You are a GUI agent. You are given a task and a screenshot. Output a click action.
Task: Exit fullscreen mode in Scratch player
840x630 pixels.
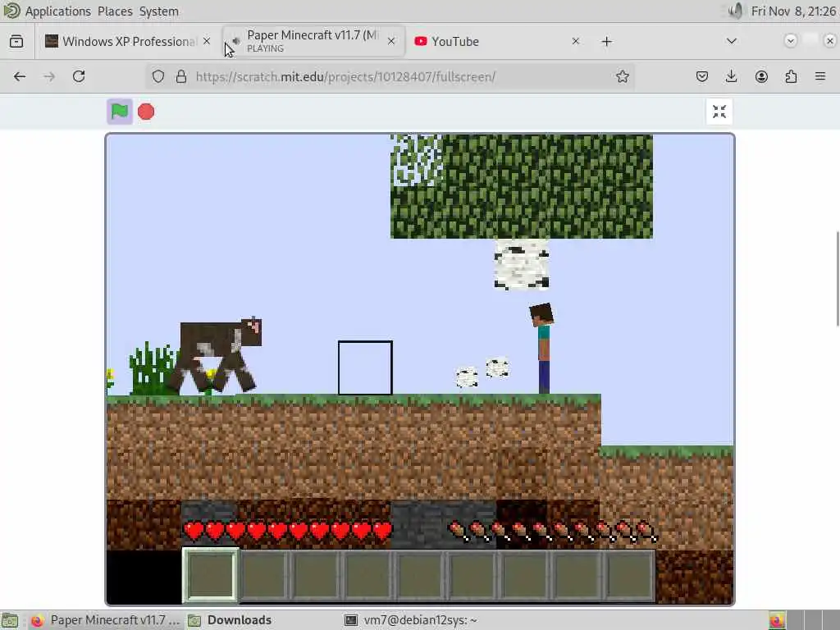click(719, 112)
